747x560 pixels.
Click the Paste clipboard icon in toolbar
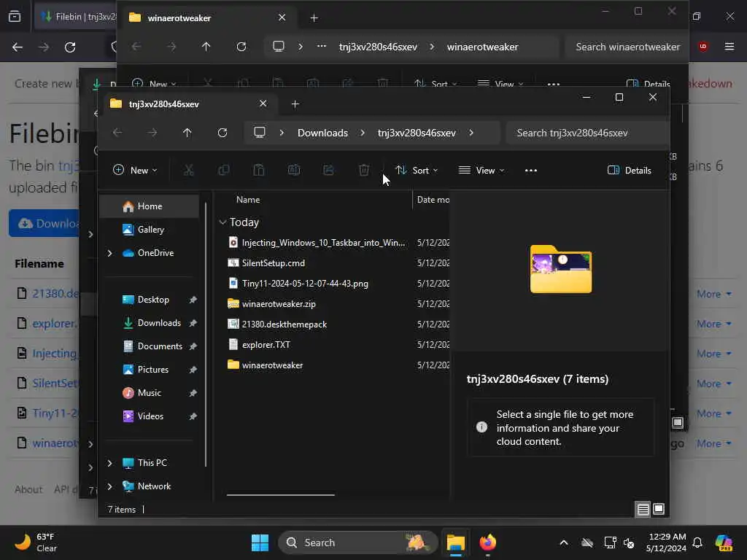(x=259, y=170)
